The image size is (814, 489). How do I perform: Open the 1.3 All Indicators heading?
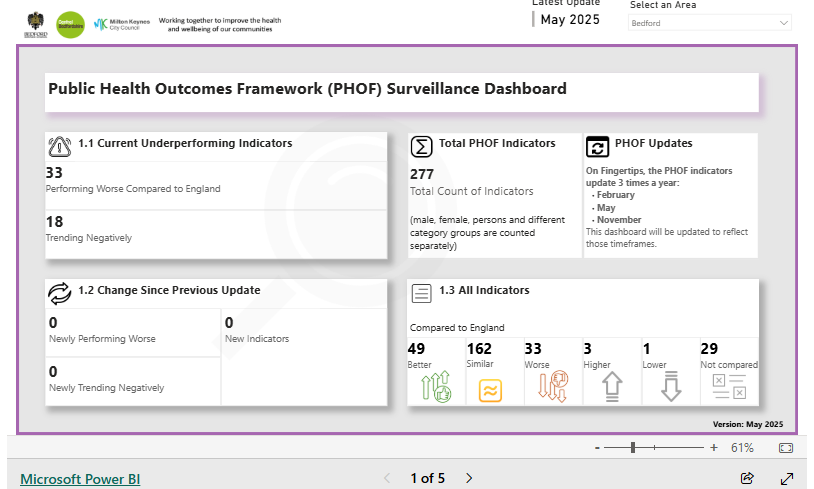(x=484, y=290)
